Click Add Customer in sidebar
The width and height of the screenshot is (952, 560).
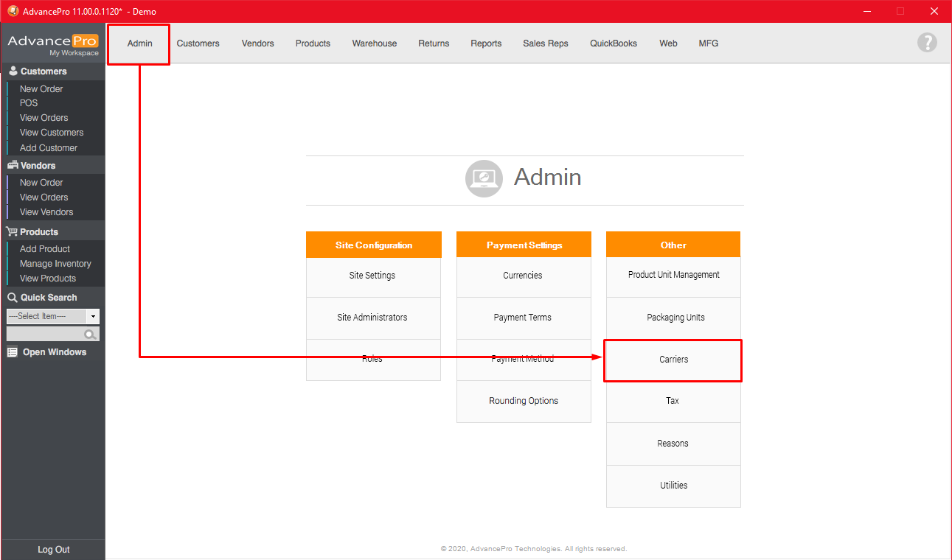(49, 148)
